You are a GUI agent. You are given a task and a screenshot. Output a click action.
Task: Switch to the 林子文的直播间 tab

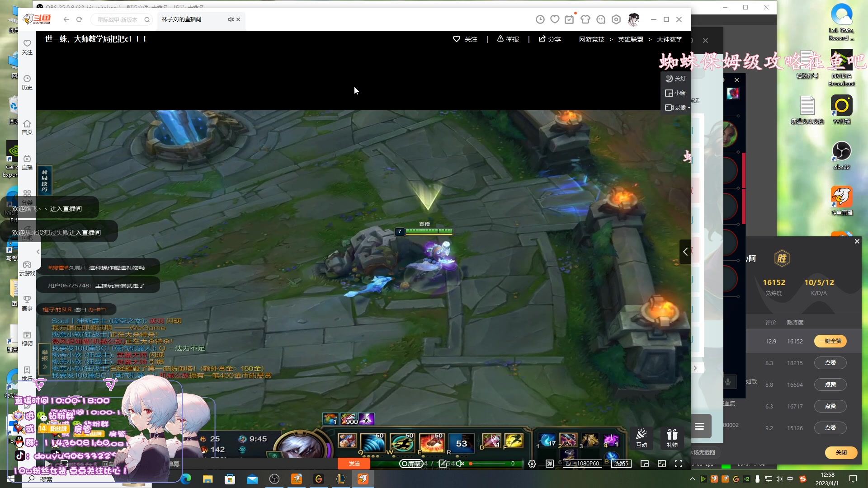pos(182,19)
